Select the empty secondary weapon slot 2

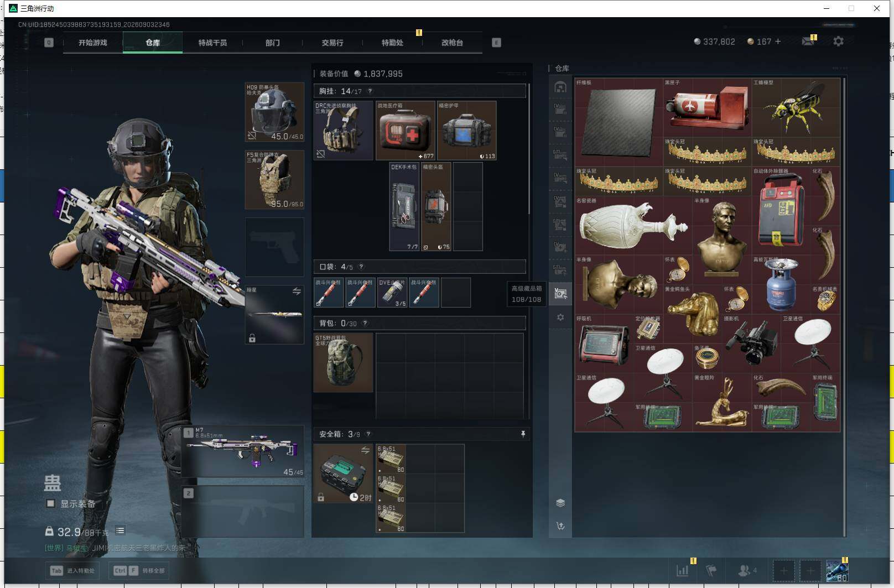243,511
